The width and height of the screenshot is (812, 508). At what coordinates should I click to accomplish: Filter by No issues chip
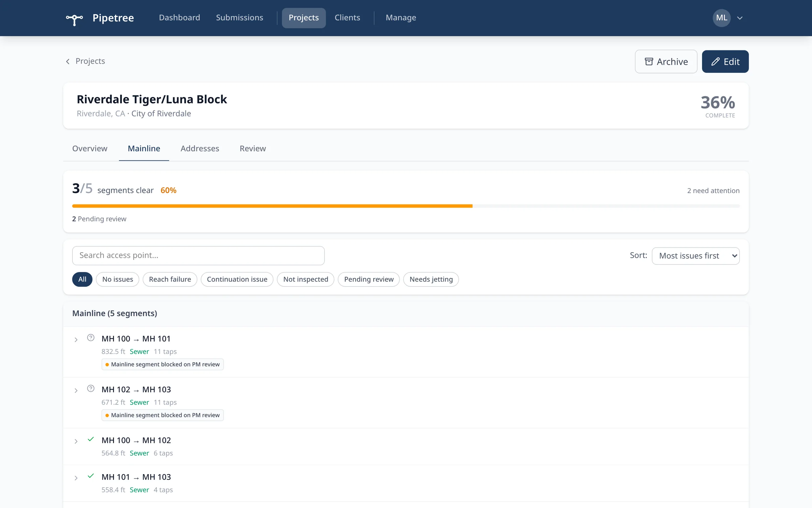(x=117, y=279)
